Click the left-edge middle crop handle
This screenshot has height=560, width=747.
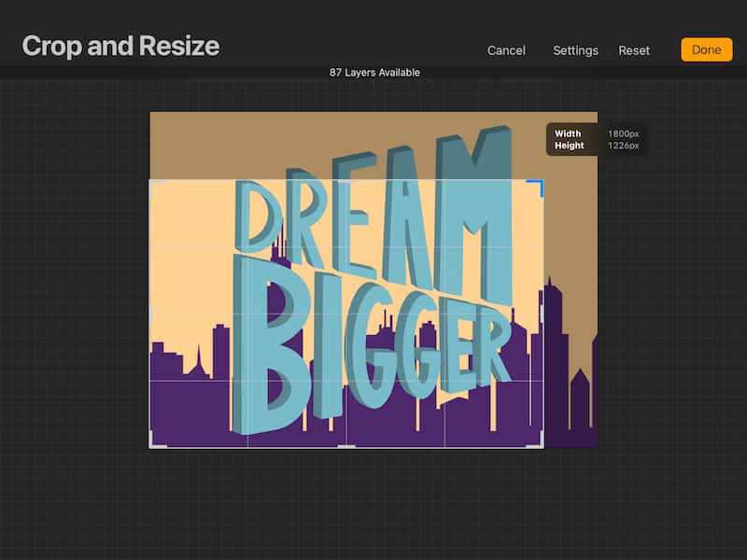coord(151,315)
